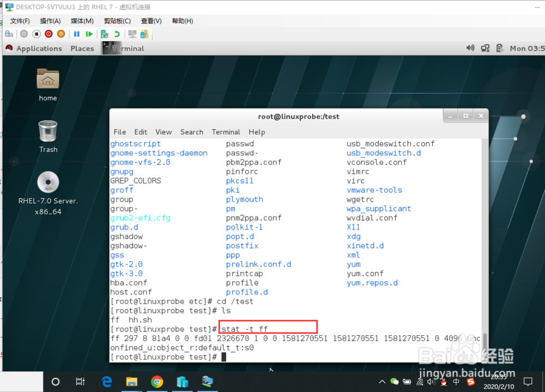Revert the VM with the green undo arrow
This screenshot has width=545, height=392.
117,34
